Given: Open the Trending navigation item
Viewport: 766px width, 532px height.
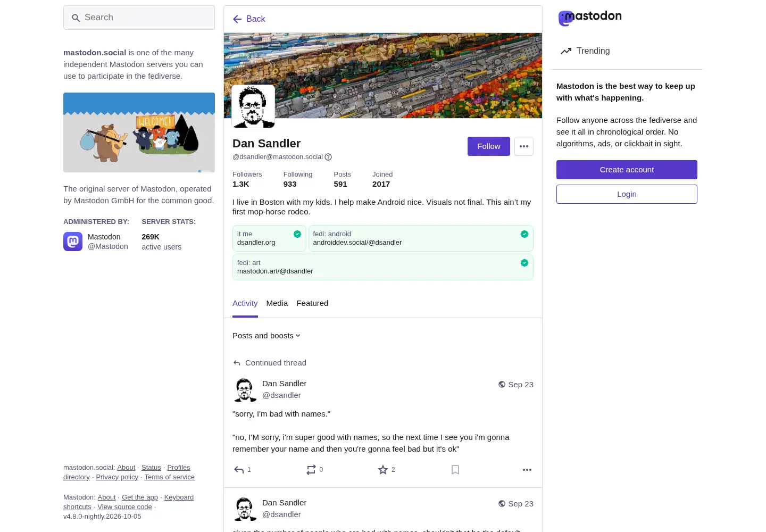Looking at the screenshot, I should 585,51.
